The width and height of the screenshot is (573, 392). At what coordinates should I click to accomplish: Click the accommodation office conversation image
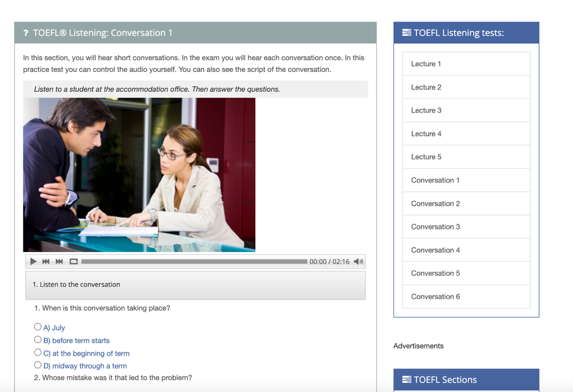click(x=139, y=175)
